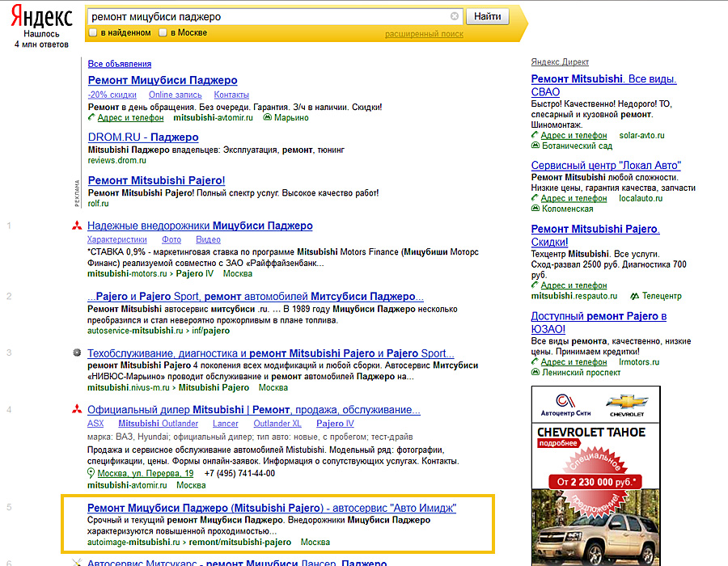Click the 'От 2 230 000 руб.' price label
This screenshot has width=728, height=566.
tap(595, 482)
